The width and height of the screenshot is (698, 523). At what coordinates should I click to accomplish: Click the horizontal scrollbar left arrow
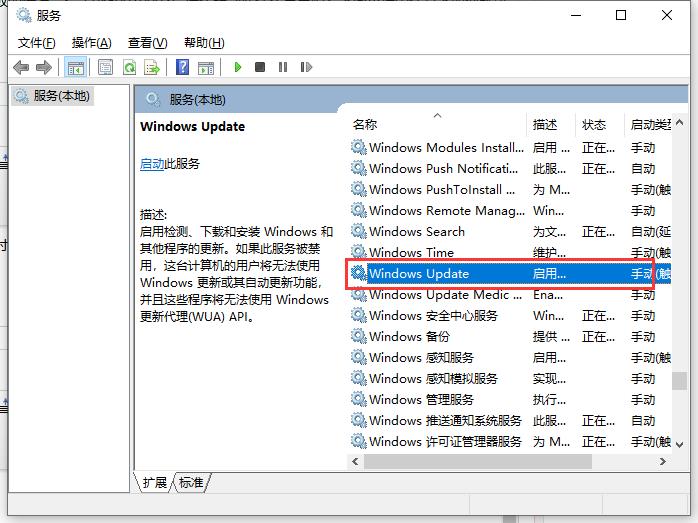(x=355, y=462)
